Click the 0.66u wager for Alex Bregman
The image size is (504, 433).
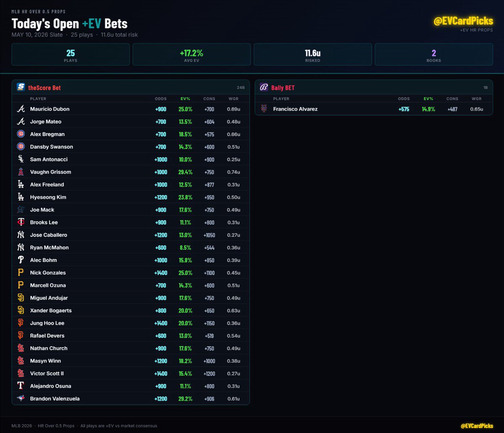pyautogui.click(x=234, y=134)
